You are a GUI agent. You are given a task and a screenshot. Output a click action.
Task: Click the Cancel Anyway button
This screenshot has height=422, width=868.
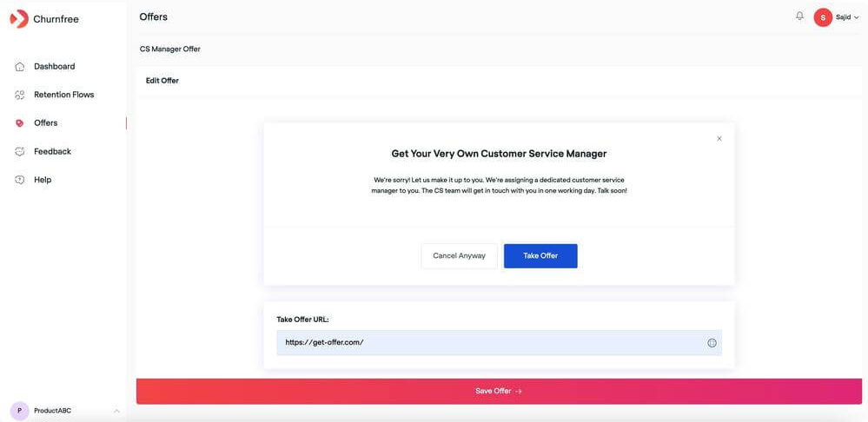coord(459,256)
